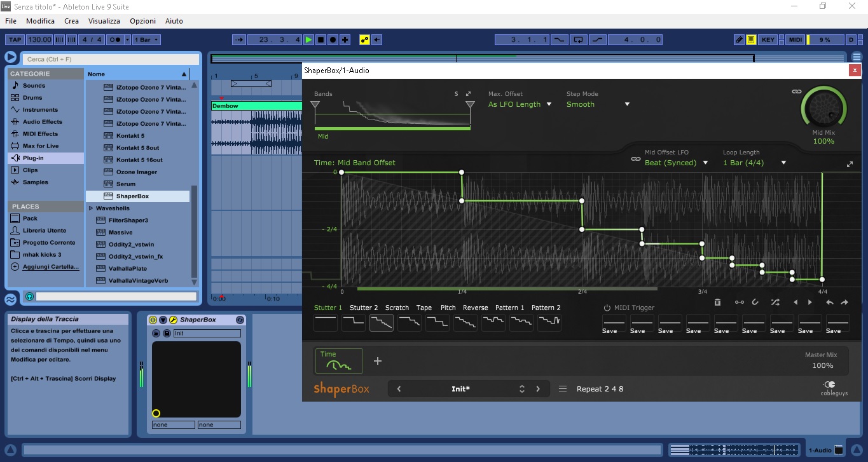Click the Back to Arrangement arrow button

(376, 39)
